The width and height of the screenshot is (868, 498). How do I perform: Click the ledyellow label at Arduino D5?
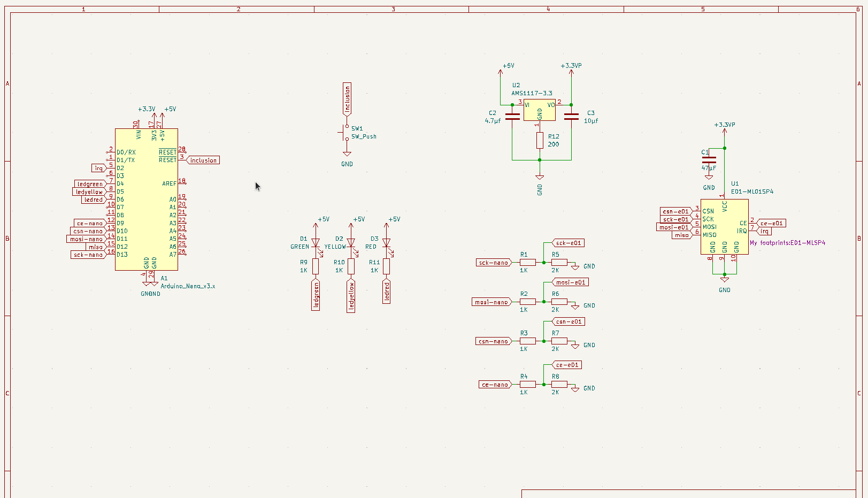pyautogui.click(x=89, y=191)
